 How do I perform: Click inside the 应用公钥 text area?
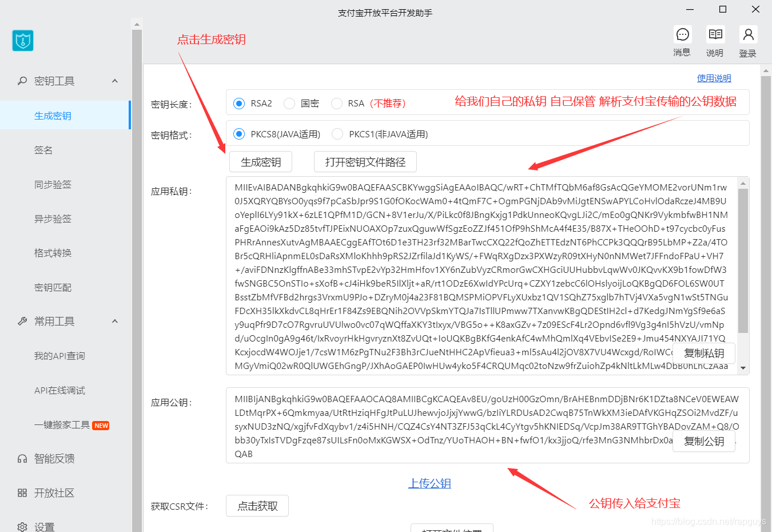coord(487,426)
